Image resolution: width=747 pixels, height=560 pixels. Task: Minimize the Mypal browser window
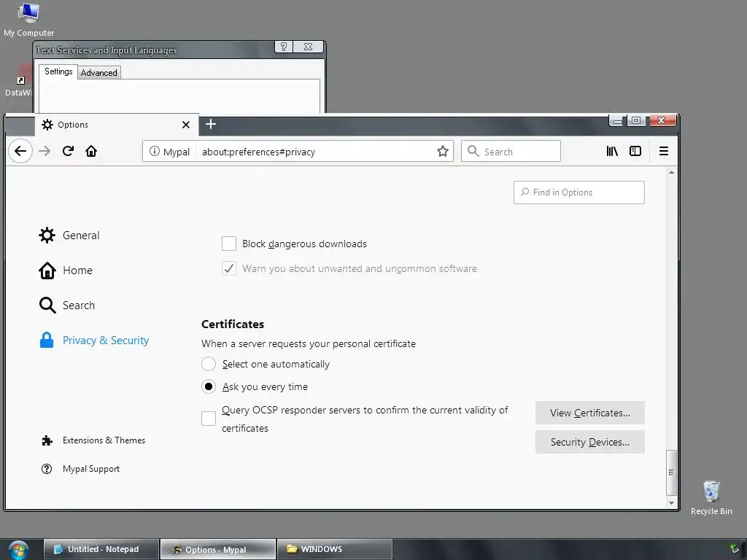pos(617,121)
